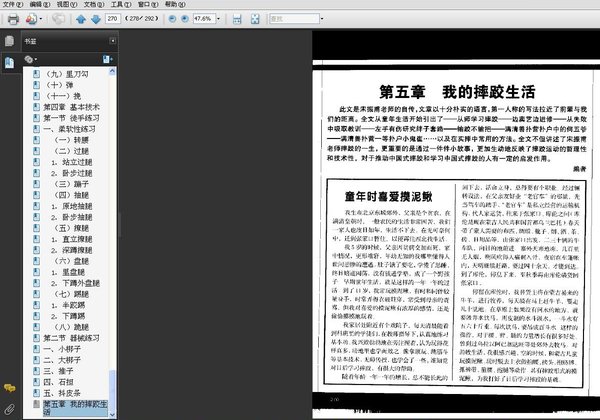The image size is (600, 420).
Task: Click the bookmarks scrollbar thumb
Action: coord(112,390)
